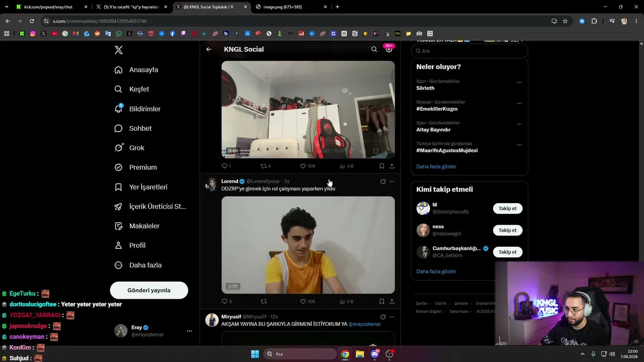644x362 pixels.
Task: Click the Ara search field on X
Action: coord(469,51)
